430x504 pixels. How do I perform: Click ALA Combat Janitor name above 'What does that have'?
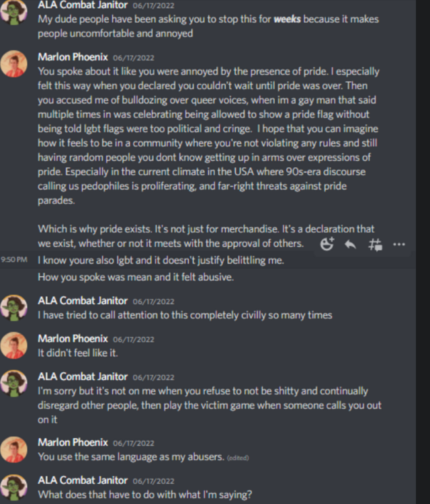[x=83, y=480]
